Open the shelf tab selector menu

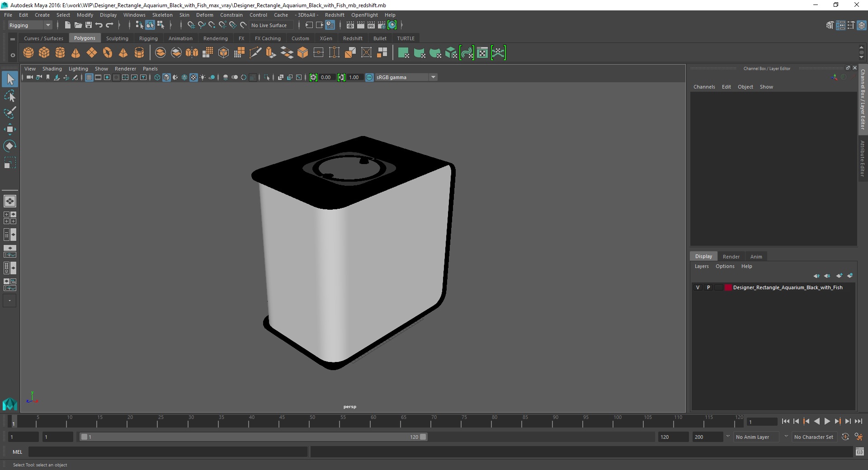tap(13, 39)
